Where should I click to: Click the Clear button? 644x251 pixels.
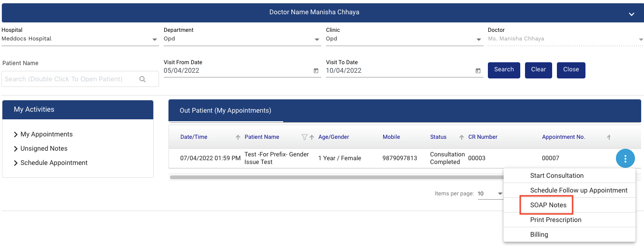point(538,70)
